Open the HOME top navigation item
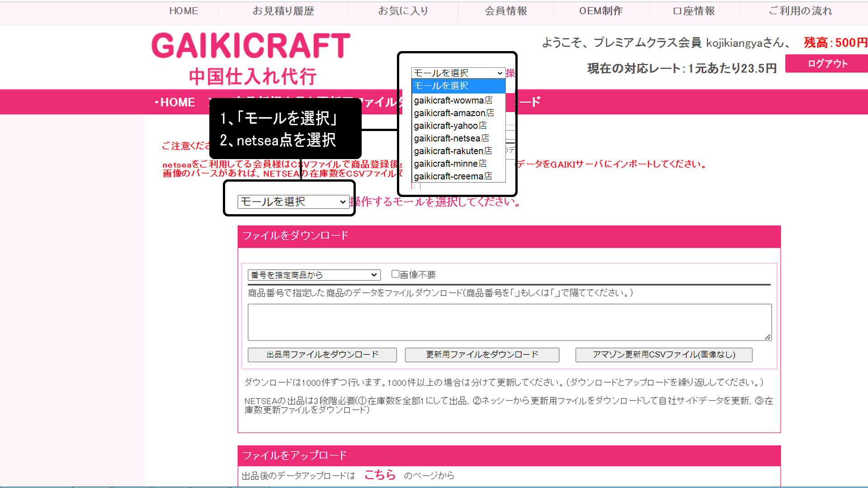The image size is (868, 488). tap(184, 11)
